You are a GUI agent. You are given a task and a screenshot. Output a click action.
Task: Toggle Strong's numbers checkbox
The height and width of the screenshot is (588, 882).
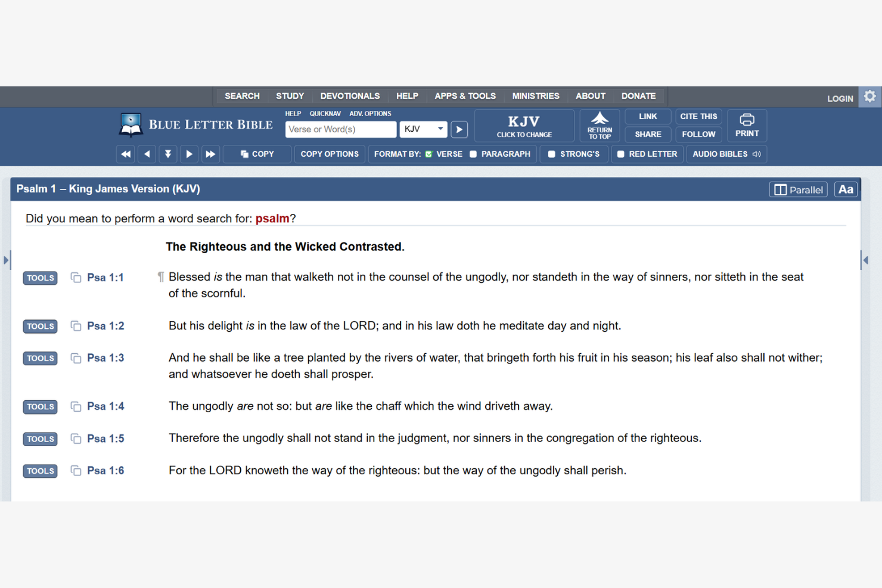pyautogui.click(x=552, y=154)
